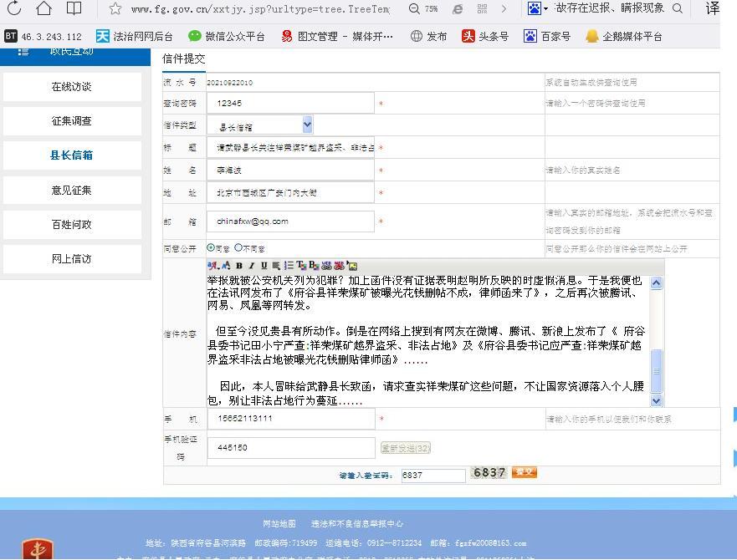This screenshot has height=560, width=737.
Task: Open the 百姓问政 sidebar menu item
Action: (x=71, y=225)
